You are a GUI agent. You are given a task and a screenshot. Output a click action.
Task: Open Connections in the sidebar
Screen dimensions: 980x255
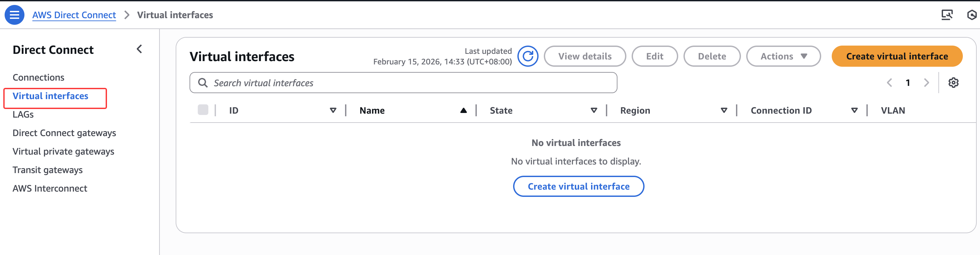pos(38,77)
